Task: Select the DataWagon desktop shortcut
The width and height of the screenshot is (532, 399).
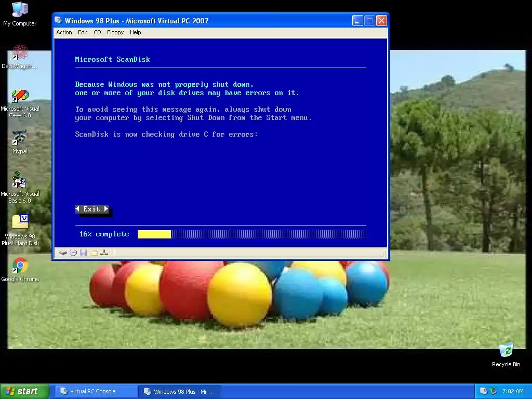Action: tap(20, 57)
